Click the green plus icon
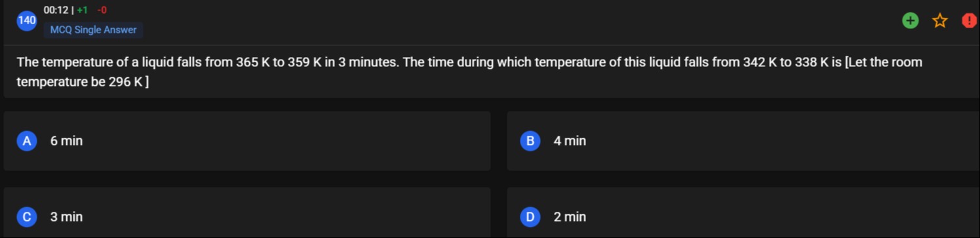This screenshot has width=980, height=238. pyautogui.click(x=910, y=21)
